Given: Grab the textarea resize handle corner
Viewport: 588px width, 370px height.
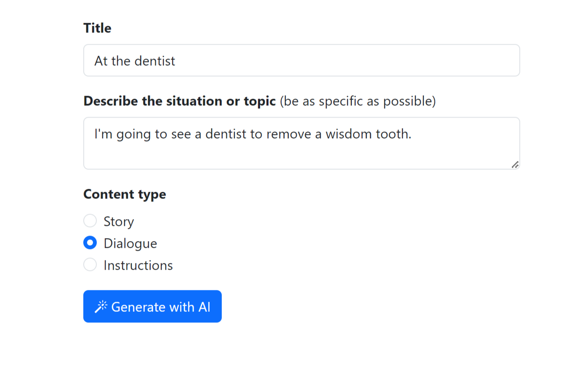Looking at the screenshot, I should (515, 164).
